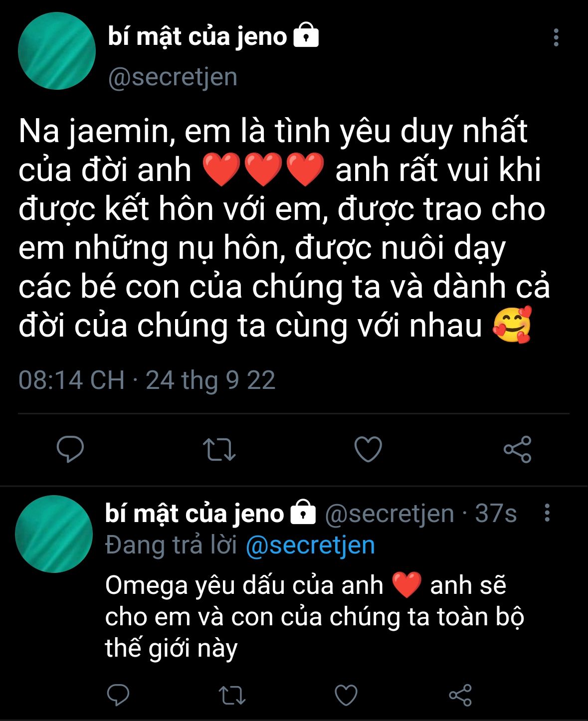Like the main tweet with heart icon
588x721 pixels.
point(368,449)
